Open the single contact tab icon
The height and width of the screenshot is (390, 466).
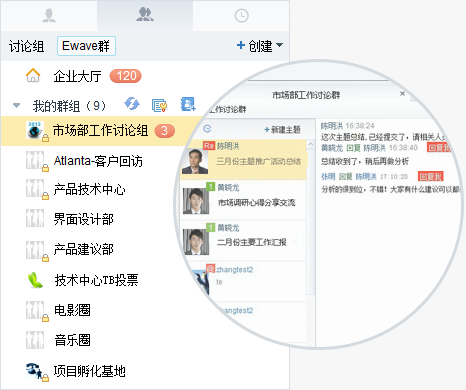[49, 16]
